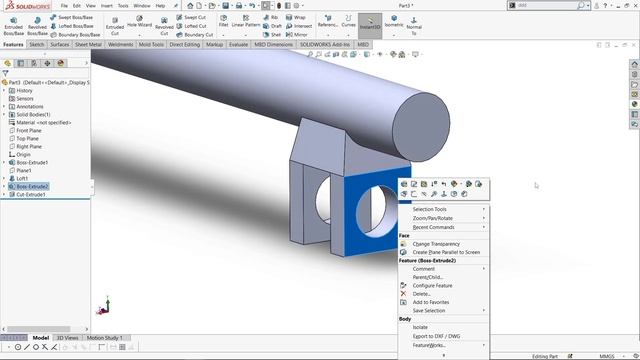Click the Extruded Boss/Base tool

coord(13,27)
